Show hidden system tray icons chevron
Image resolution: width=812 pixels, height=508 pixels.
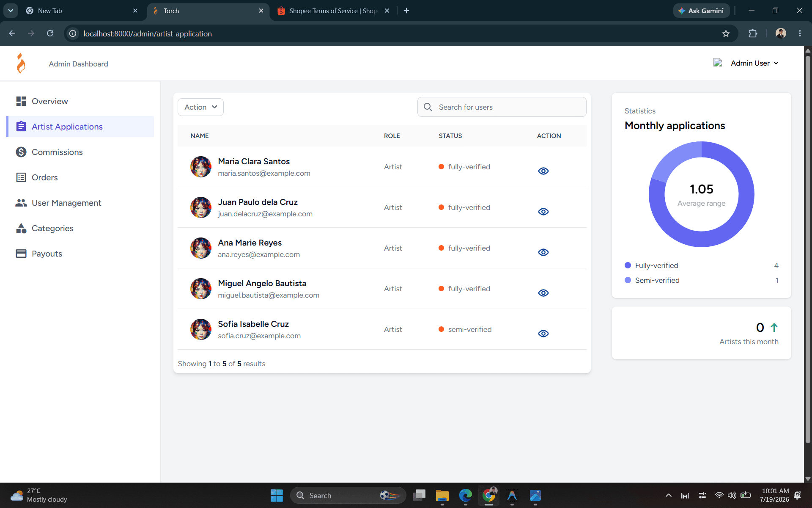[669, 495]
